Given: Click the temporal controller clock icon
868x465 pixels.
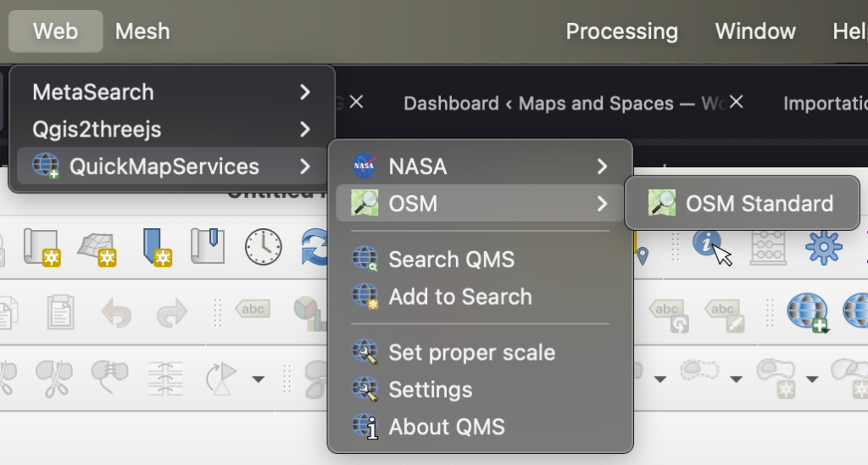Looking at the screenshot, I should [264, 247].
